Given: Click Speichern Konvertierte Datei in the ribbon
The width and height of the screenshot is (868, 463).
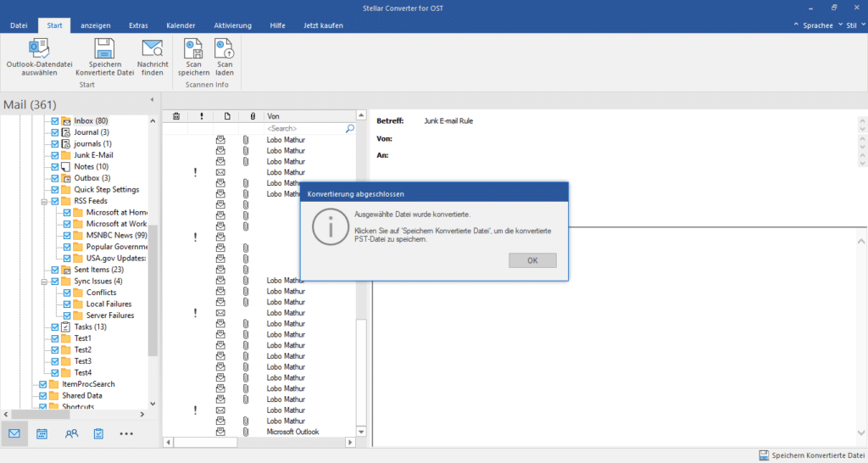Looking at the screenshot, I should coord(104,57).
